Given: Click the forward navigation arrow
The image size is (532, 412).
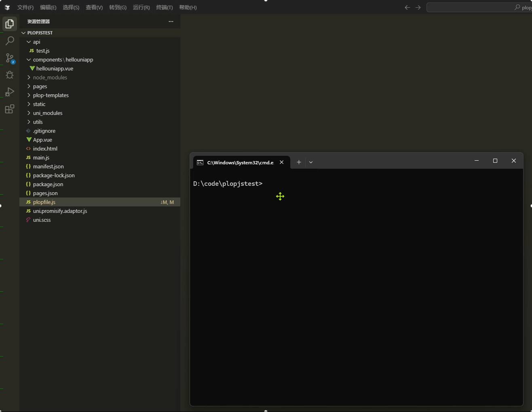Looking at the screenshot, I should tap(418, 7).
